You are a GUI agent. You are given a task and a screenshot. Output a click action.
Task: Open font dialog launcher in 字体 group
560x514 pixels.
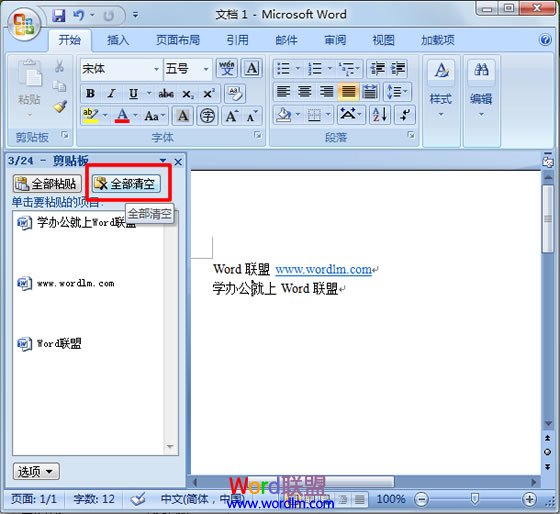click(x=257, y=135)
